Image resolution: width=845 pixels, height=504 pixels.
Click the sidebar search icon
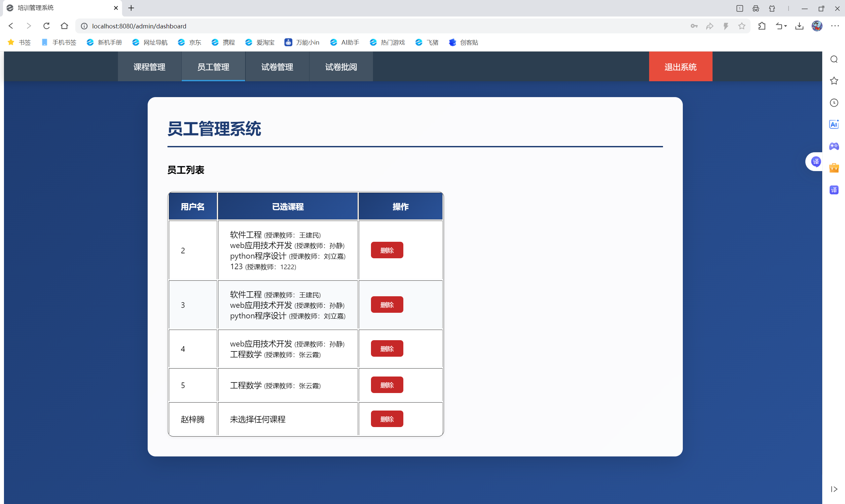click(834, 59)
